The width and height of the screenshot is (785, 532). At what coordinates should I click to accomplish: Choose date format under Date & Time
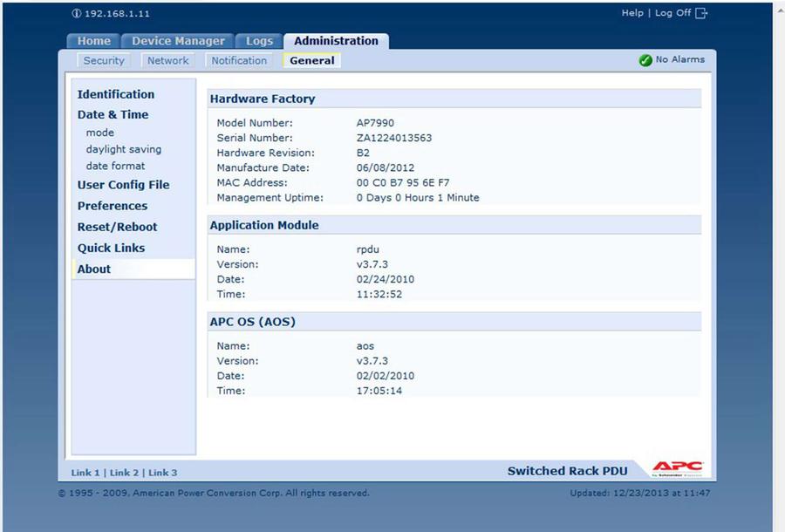tap(115, 166)
